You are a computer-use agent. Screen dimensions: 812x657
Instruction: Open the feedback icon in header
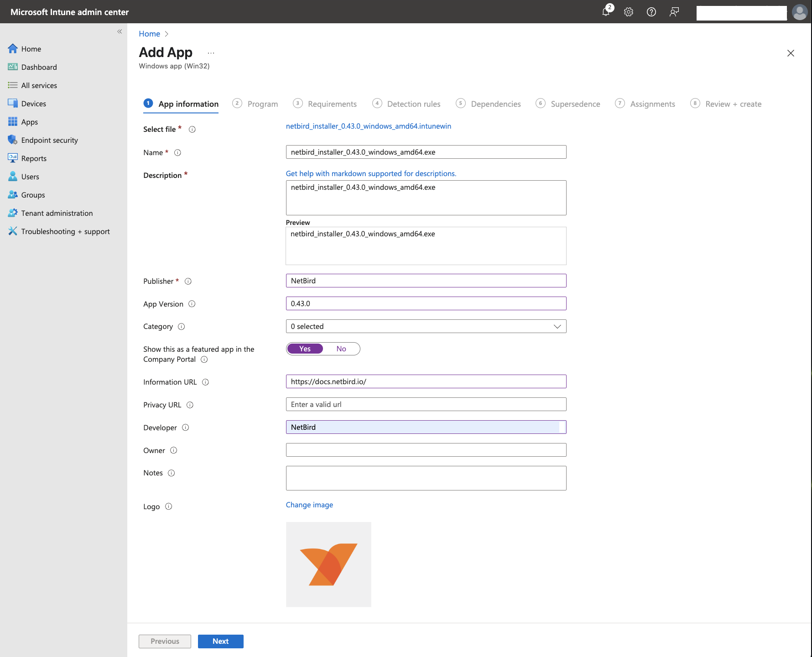point(674,12)
